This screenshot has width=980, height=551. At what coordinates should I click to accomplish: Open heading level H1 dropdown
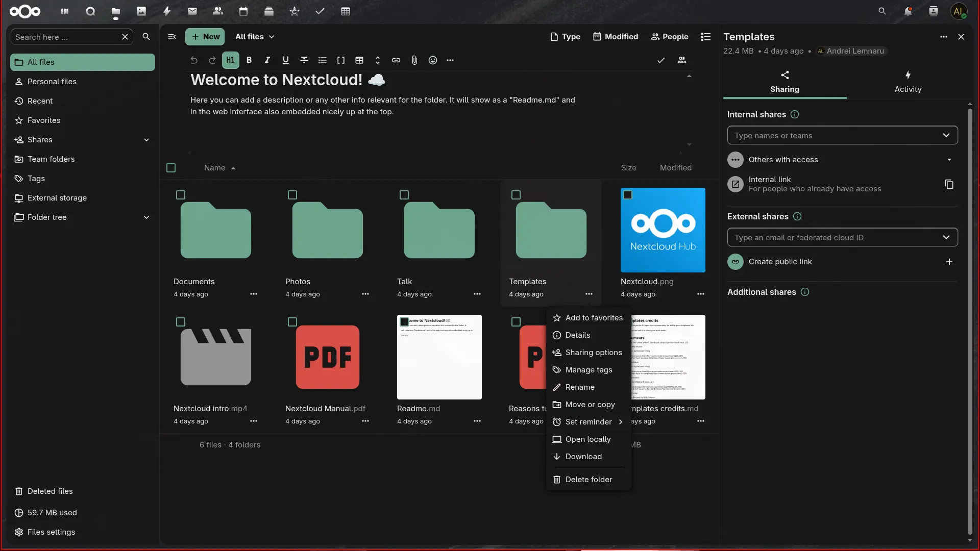click(231, 60)
